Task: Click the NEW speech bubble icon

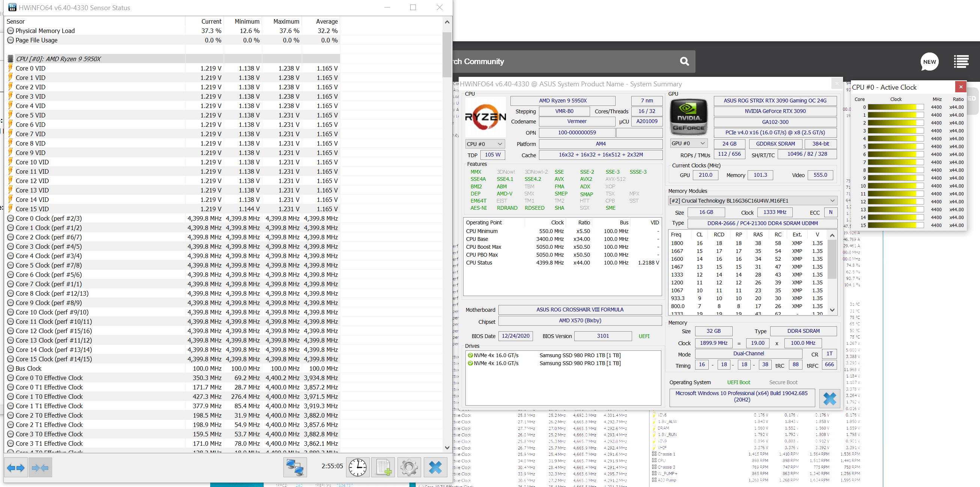Action: click(x=929, y=62)
